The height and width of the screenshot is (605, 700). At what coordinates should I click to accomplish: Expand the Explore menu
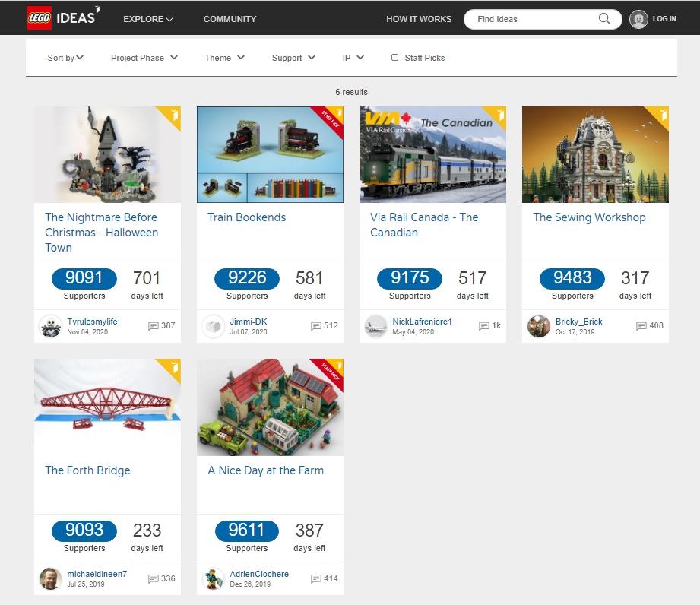tap(148, 19)
